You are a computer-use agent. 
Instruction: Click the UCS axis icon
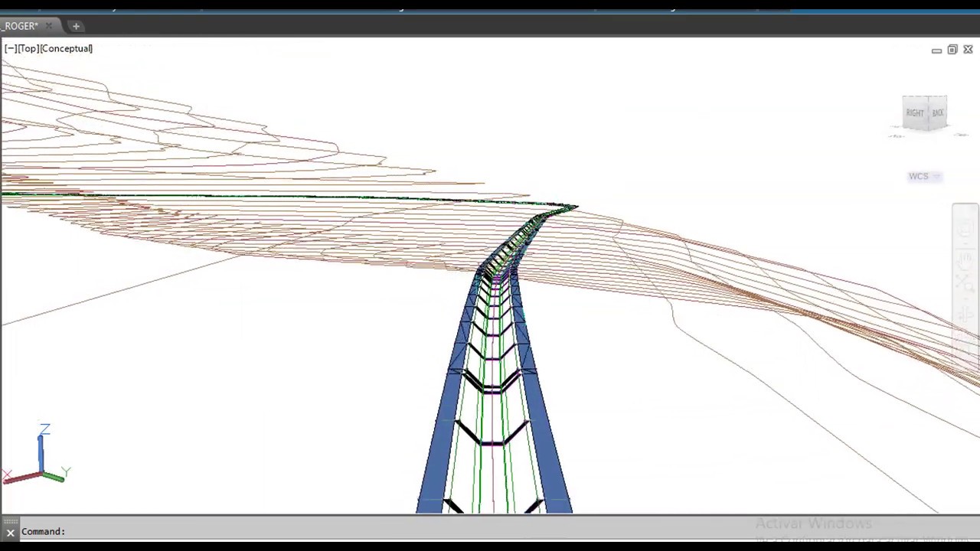(37, 455)
